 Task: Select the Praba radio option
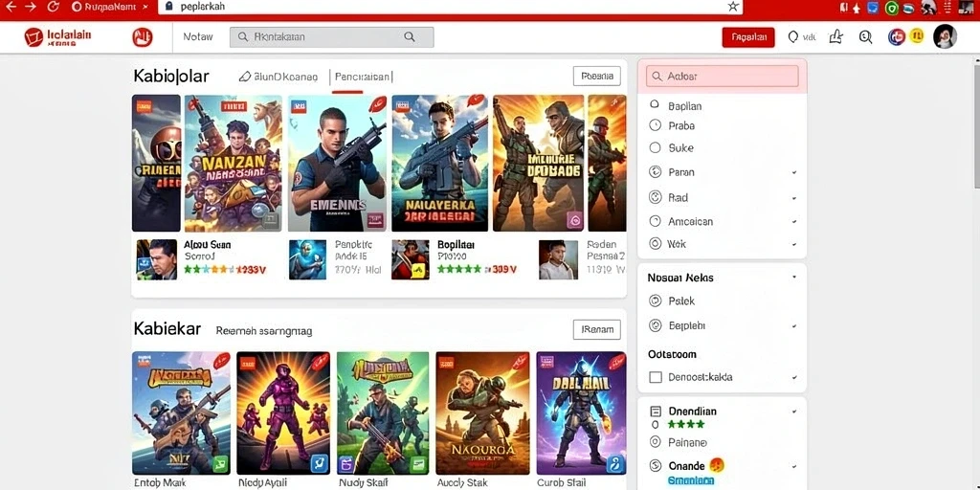point(655,125)
